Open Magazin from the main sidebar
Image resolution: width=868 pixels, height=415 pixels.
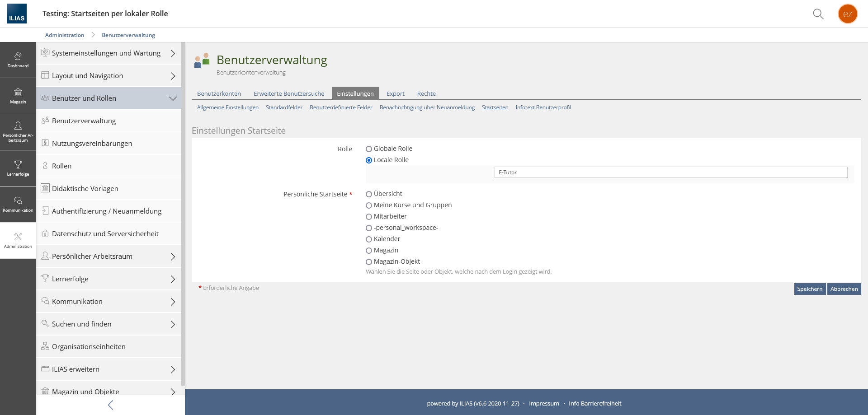(x=18, y=96)
